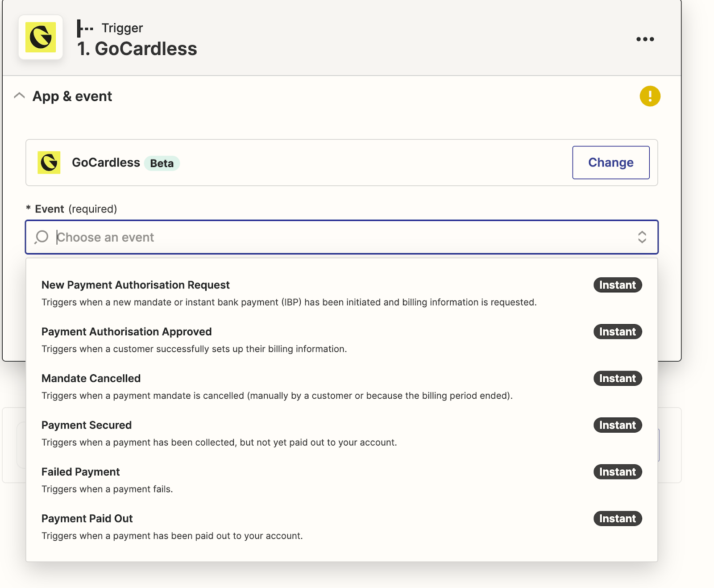Screen dimensions: 714x588
Task: Choose the Payment Paid Out event
Action: pyautogui.click(x=87, y=519)
